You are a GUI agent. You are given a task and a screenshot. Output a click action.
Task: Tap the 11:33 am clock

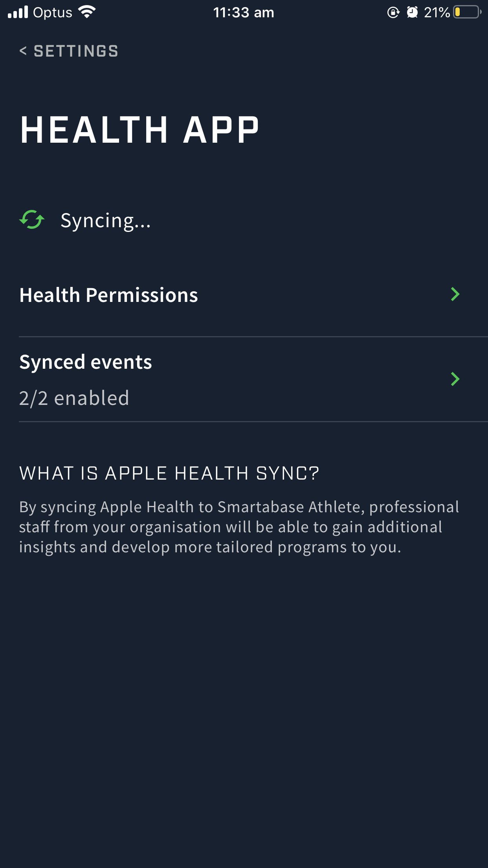[244, 13]
